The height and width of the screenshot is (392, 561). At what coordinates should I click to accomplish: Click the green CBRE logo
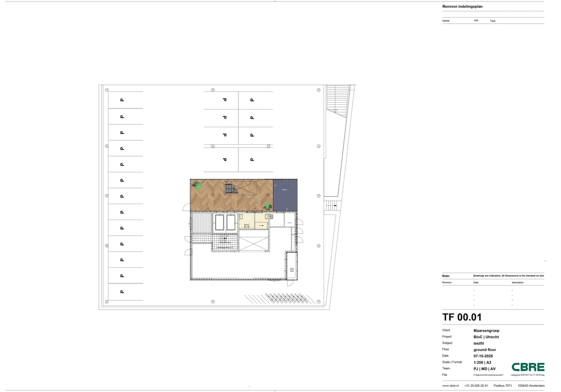pyautogui.click(x=528, y=367)
